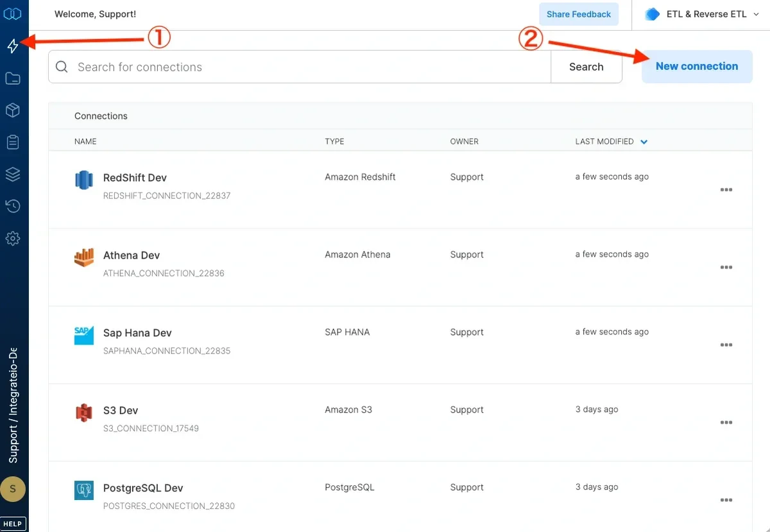The height and width of the screenshot is (532, 770).
Task: Click the Integrate.io book logo at top left
Action: pyautogui.click(x=13, y=13)
